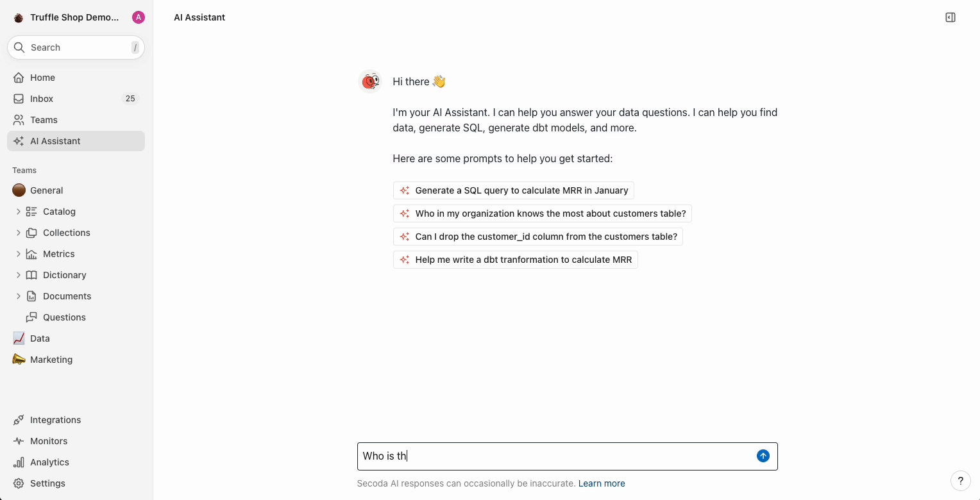Open the Analytics bar chart icon
The height and width of the screenshot is (500, 980).
coord(19,462)
